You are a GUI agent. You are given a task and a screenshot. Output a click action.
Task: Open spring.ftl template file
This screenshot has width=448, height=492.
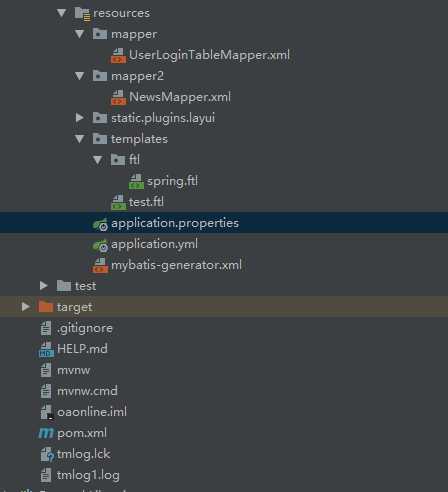(x=172, y=182)
